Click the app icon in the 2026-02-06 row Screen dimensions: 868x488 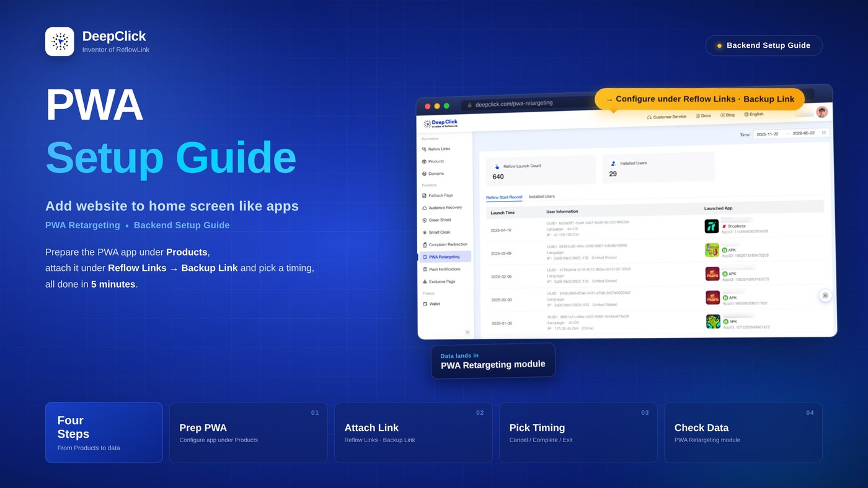[x=712, y=274]
